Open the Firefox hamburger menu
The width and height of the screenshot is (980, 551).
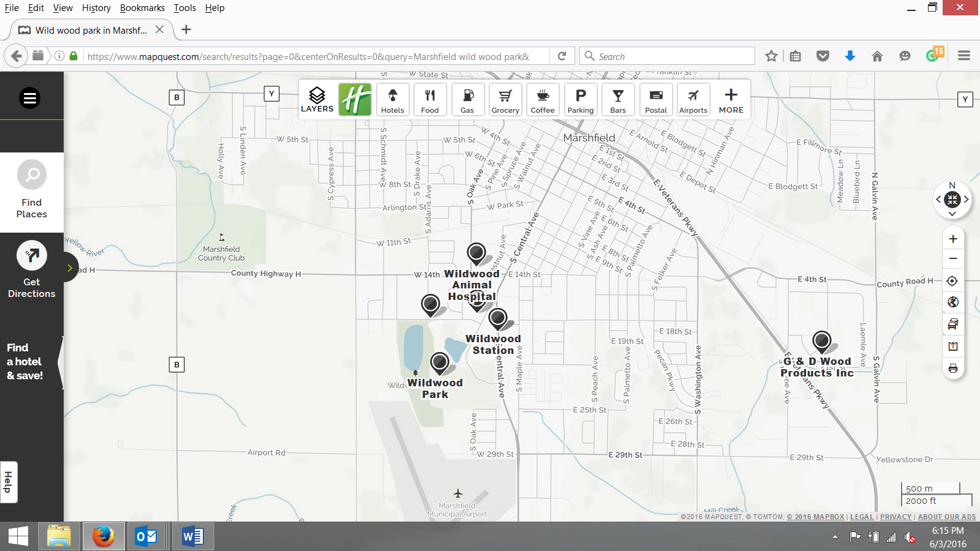(964, 56)
